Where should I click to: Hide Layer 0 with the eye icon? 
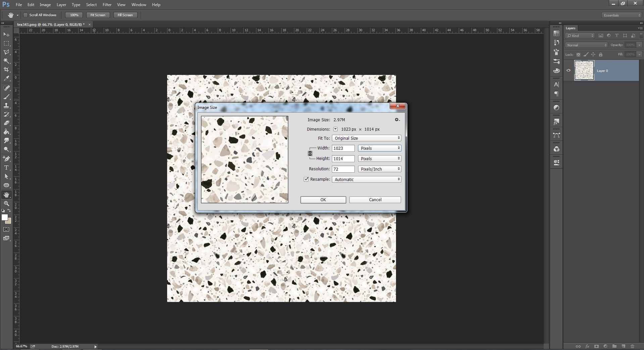pos(568,71)
